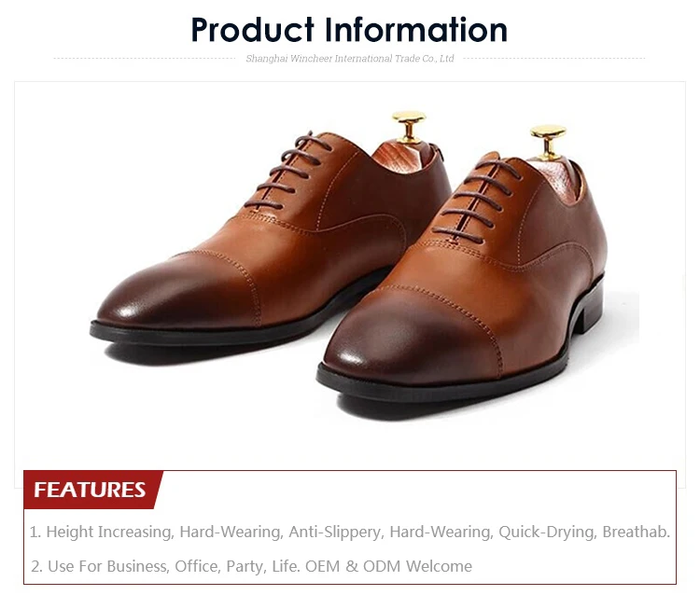This screenshot has width=700, height=595.
Task: Click the gold shoe tree knob on left shoe
Action: [x=409, y=123]
